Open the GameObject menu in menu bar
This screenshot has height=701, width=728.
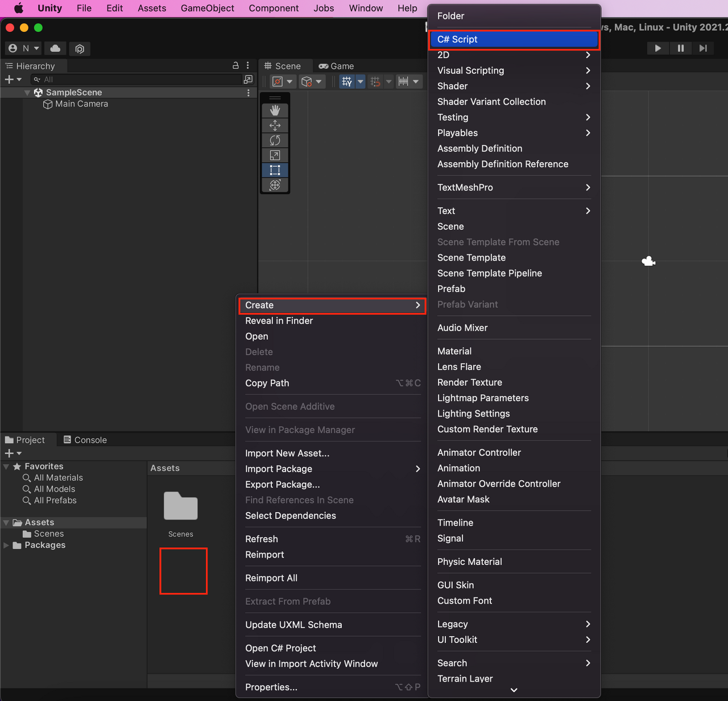[208, 8]
